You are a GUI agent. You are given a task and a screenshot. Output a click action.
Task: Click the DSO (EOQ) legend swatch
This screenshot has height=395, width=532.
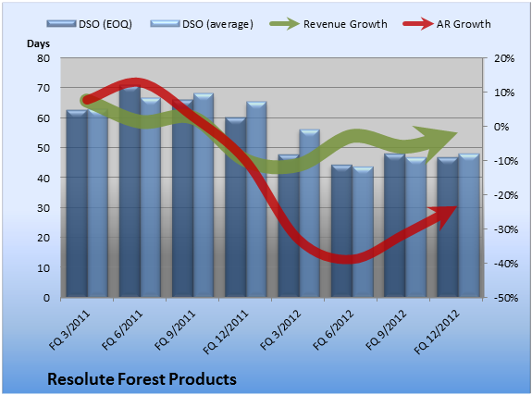coord(61,23)
